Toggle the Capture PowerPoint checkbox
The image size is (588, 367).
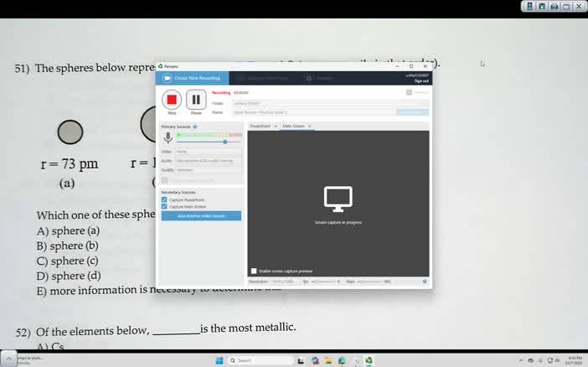[164, 199]
